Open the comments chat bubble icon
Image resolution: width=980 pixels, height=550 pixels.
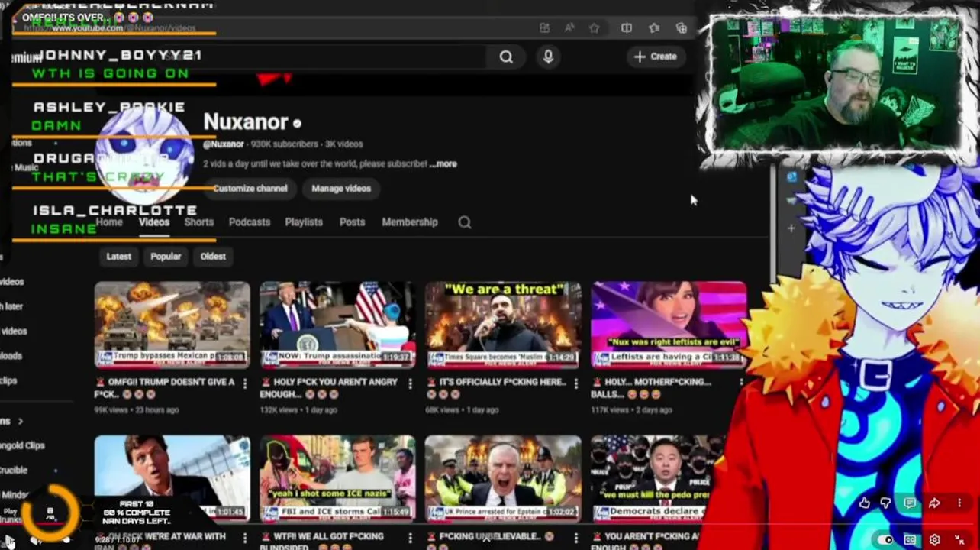(910, 503)
